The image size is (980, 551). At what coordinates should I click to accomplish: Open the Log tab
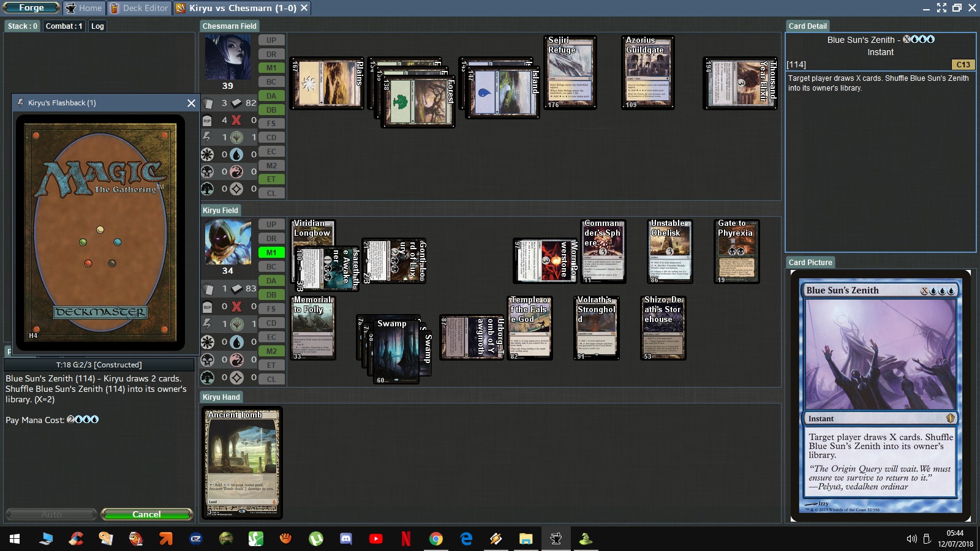97,26
